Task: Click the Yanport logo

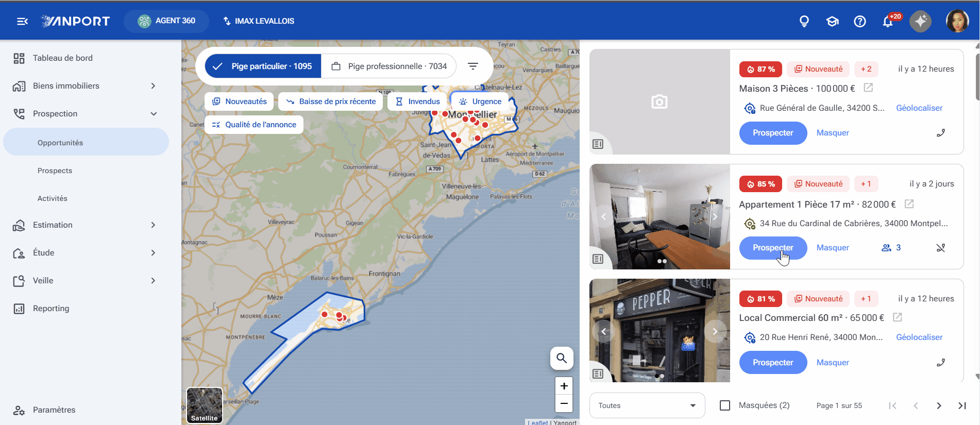Action: [75, 21]
